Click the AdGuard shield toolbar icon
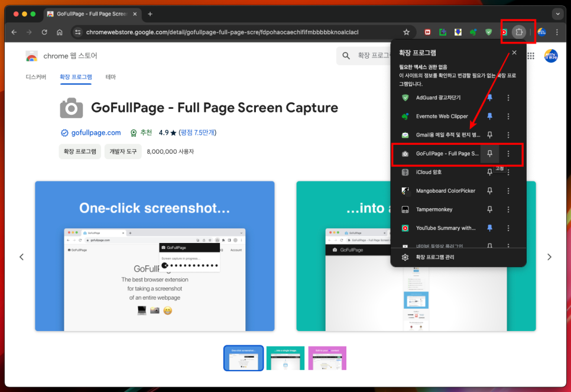Viewport: 571px width, 392px height. pos(488,32)
